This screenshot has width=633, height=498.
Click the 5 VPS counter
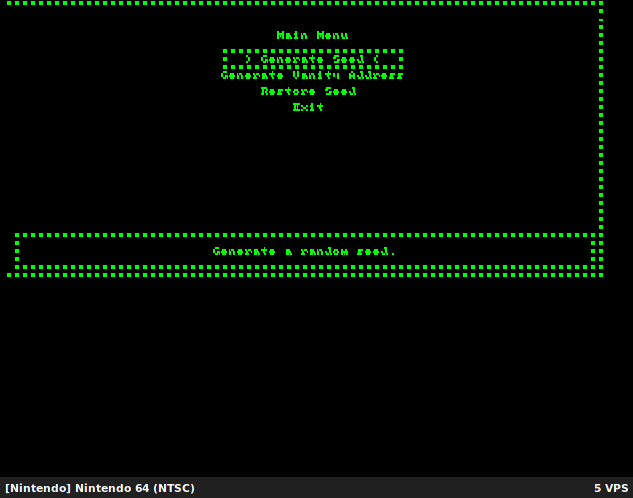[610, 488]
